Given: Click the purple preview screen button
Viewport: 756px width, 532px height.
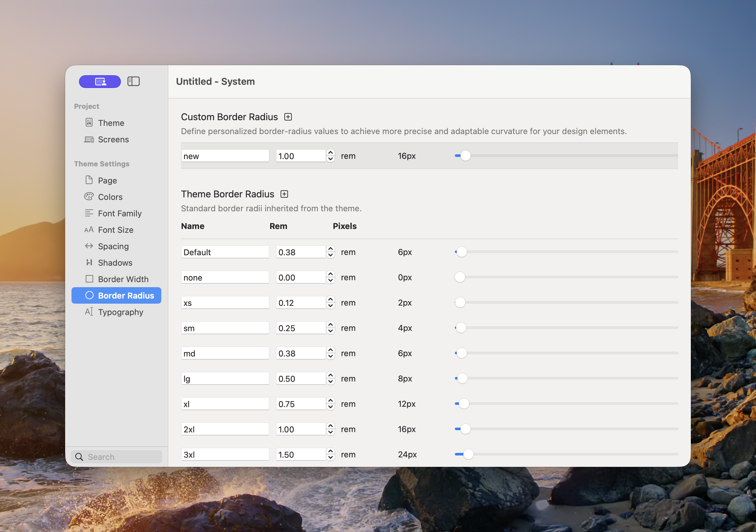Looking at the screenshot, I should pyautogui.click(x=100, y=81).
